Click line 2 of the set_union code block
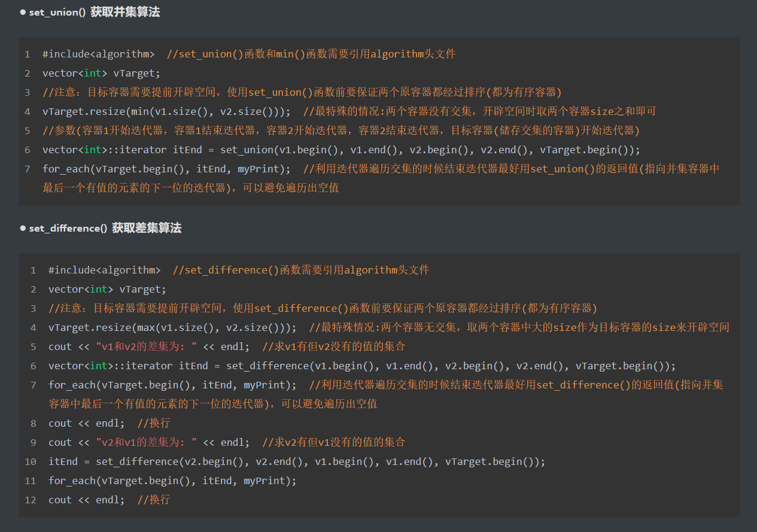 click(101, 73)
